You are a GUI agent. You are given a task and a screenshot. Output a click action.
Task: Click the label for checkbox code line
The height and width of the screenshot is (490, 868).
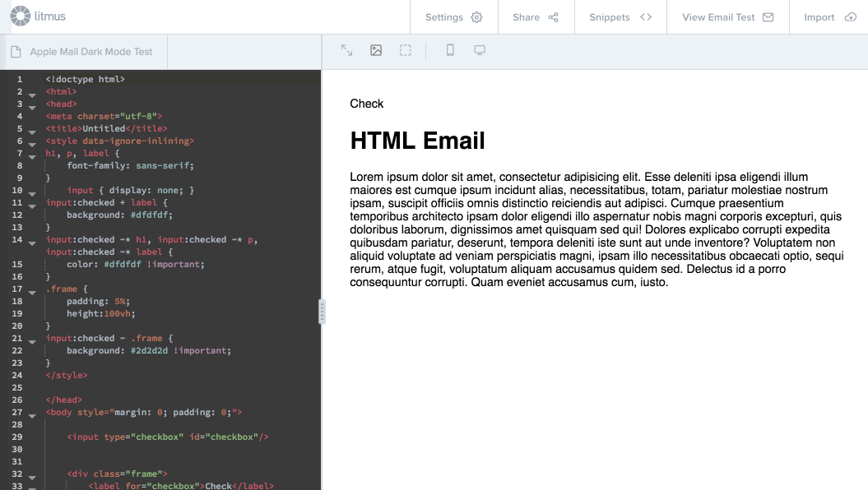(x=181, y=486)
